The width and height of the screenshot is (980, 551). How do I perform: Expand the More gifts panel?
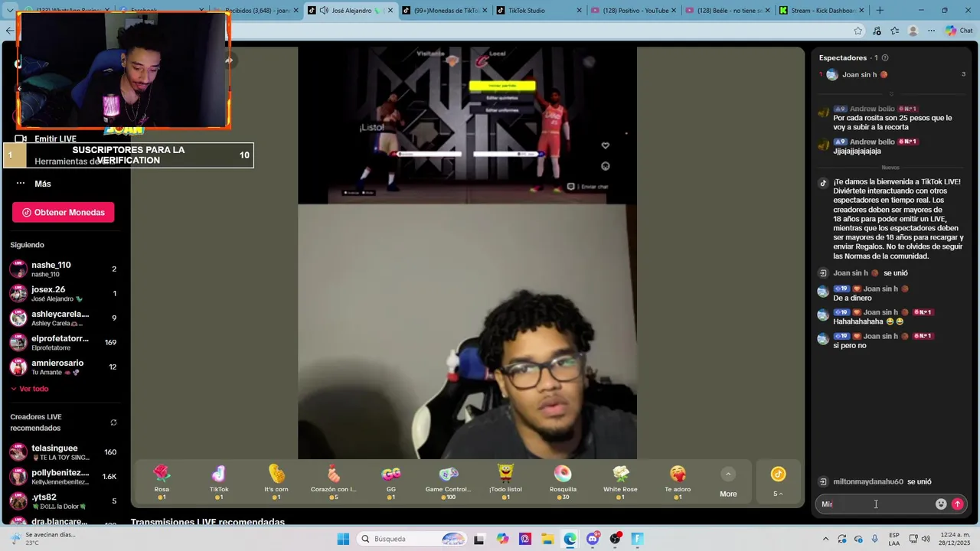coord(728,482)
